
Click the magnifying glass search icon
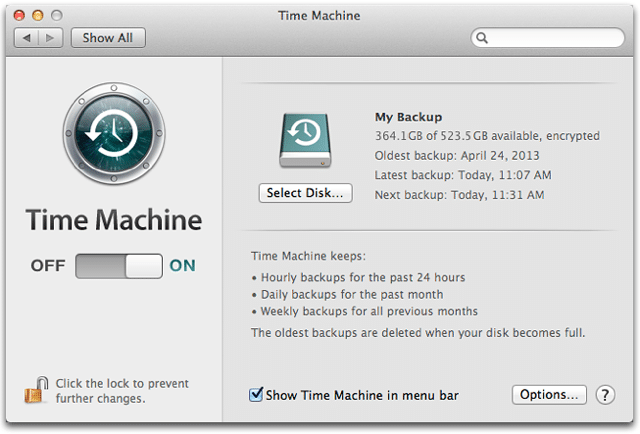482,38
